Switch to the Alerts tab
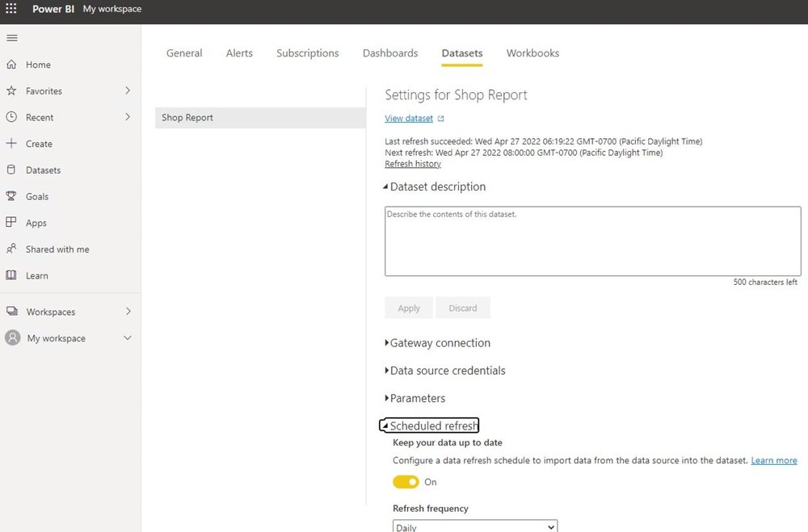 (239, 53)
